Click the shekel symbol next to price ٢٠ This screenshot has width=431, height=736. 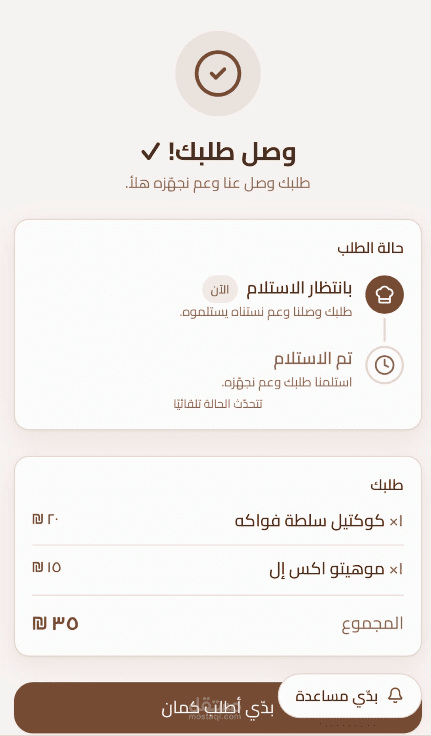tap(38, 519)
